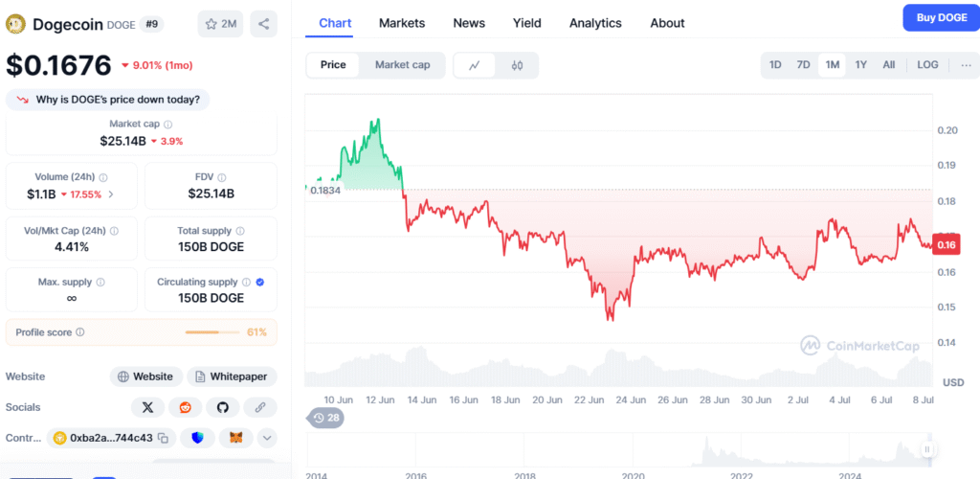This screenshot has height=479, width=980.
Task: Click the Buy DOGE button
Action: click(941, 17)
